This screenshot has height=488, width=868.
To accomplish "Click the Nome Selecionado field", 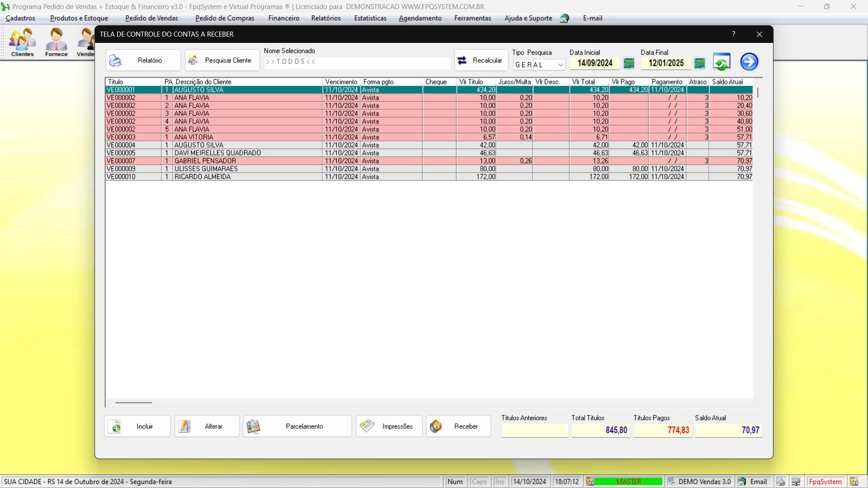I will click(x=357, y=62).
